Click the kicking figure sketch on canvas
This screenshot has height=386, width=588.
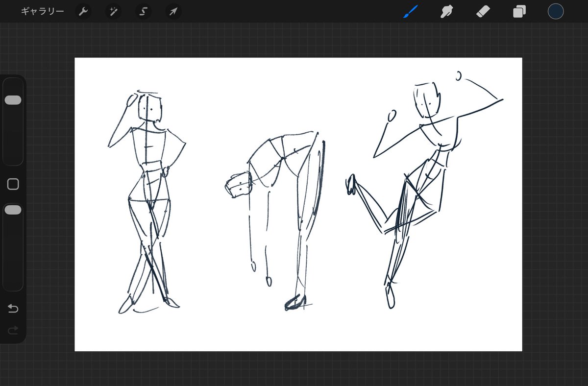coord(425,190)
